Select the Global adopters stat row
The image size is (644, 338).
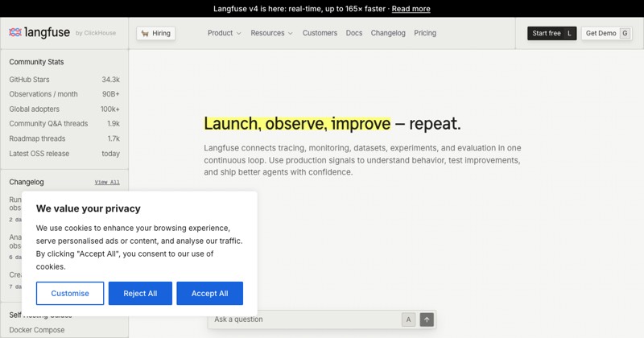[64, 109]
